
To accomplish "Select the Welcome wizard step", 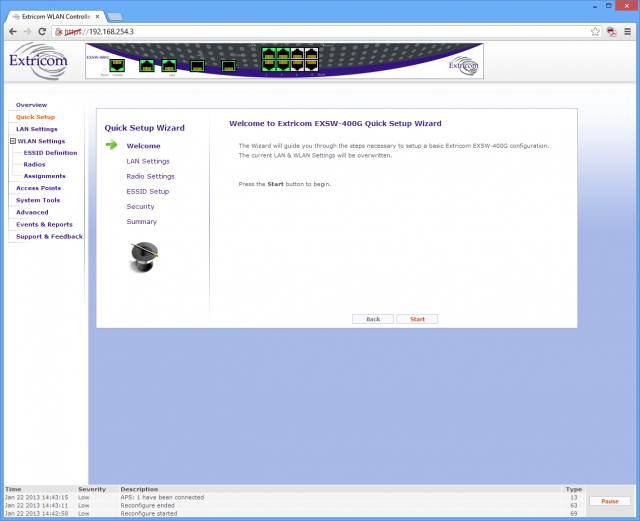I will [143, 146].
